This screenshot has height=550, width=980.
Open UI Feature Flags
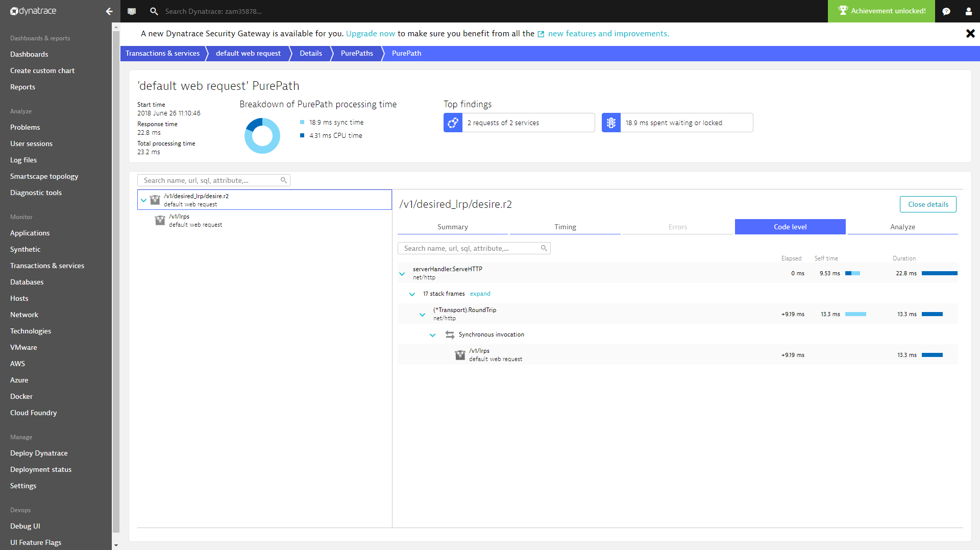pyautogui.click(x=36, y=542)
